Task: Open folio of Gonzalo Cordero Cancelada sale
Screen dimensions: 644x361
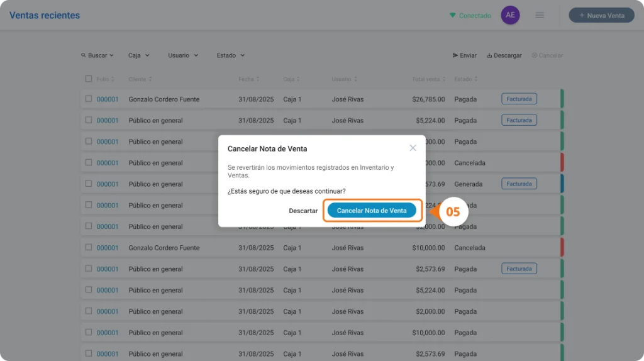Action: (107, 248)
